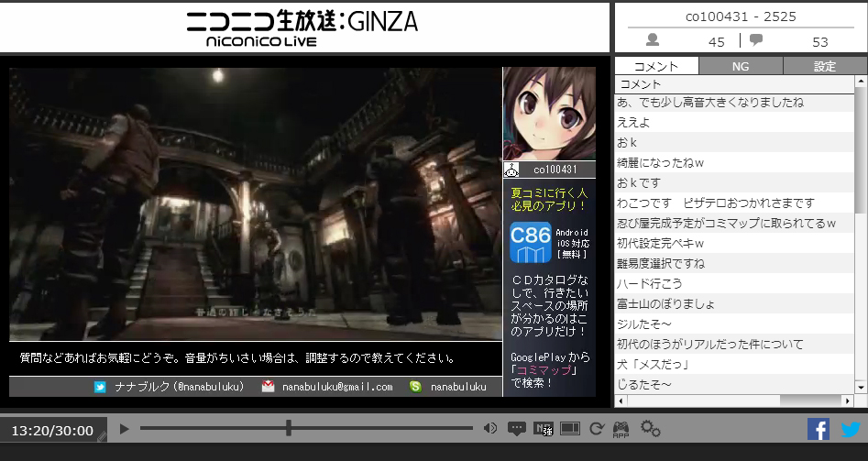Reload the stream with refresh icon
868x461 pixels.
point(596,428)
